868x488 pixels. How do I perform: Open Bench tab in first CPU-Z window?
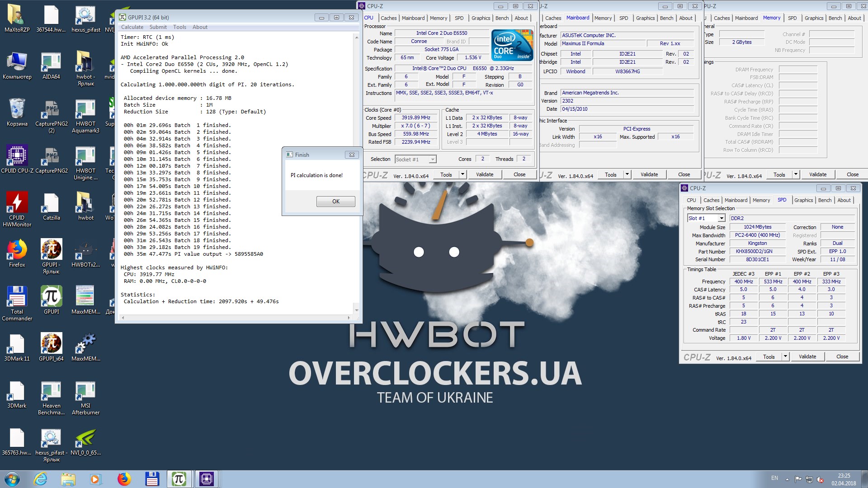(502, 18)
